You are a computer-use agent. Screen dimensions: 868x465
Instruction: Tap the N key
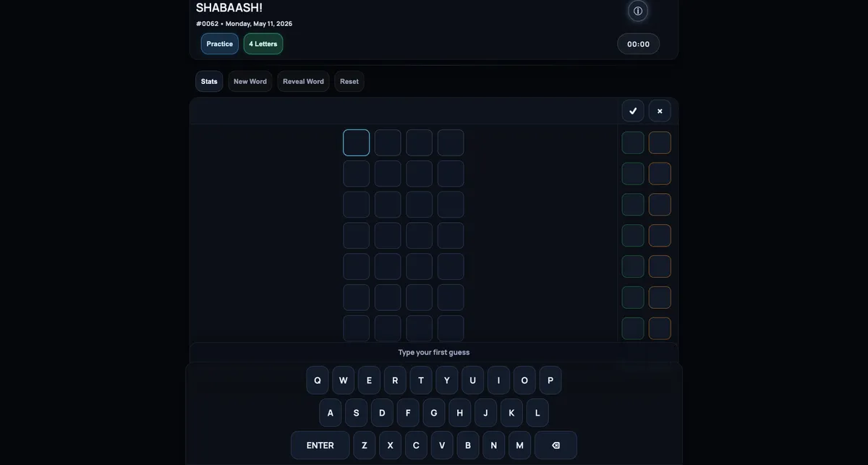(494, 445)
